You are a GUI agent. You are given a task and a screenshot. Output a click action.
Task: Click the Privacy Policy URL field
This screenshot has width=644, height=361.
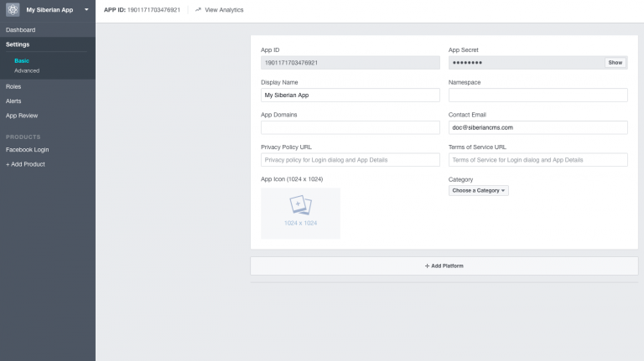pyautogui.click(x=350, y=160)
